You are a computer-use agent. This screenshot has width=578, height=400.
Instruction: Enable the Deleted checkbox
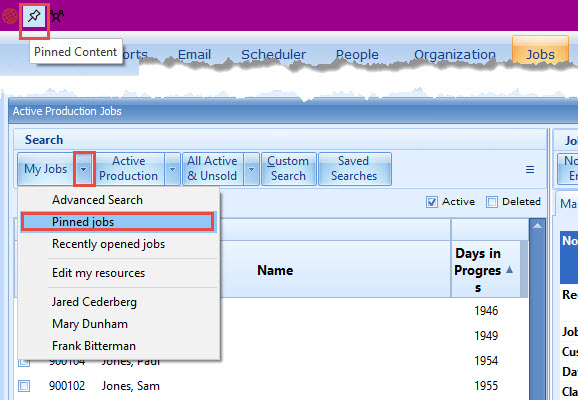[x=492, y=202]
